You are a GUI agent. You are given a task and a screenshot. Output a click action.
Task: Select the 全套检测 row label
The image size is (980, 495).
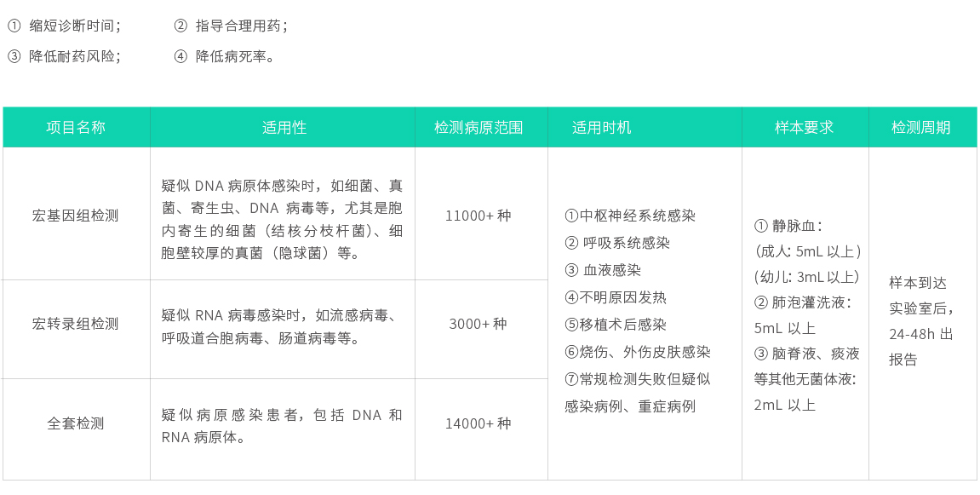[76, 423]
